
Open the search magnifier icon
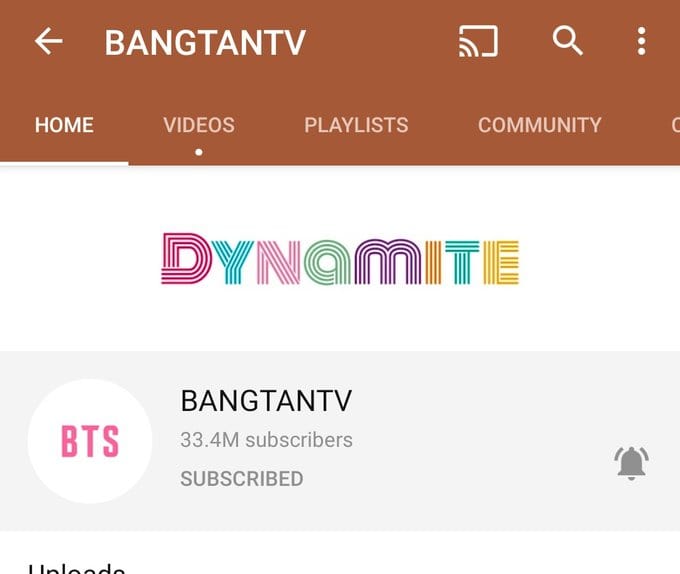point(567,40)
